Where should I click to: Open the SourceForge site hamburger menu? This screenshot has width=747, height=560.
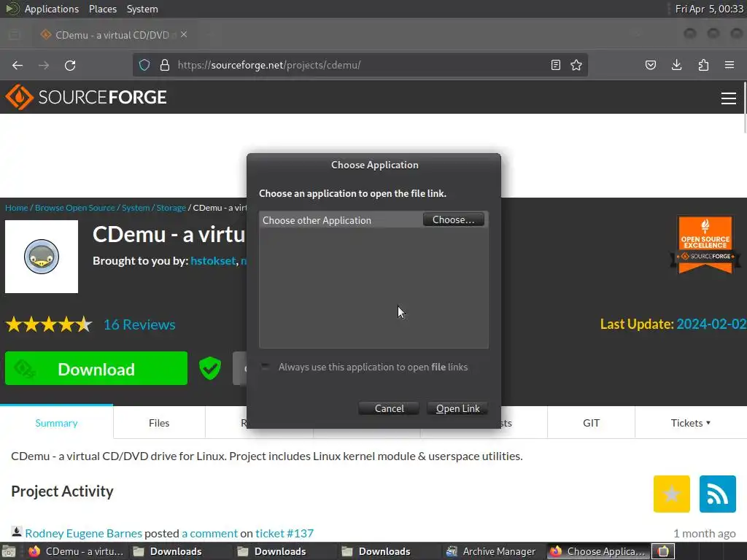tap(729, 98)
